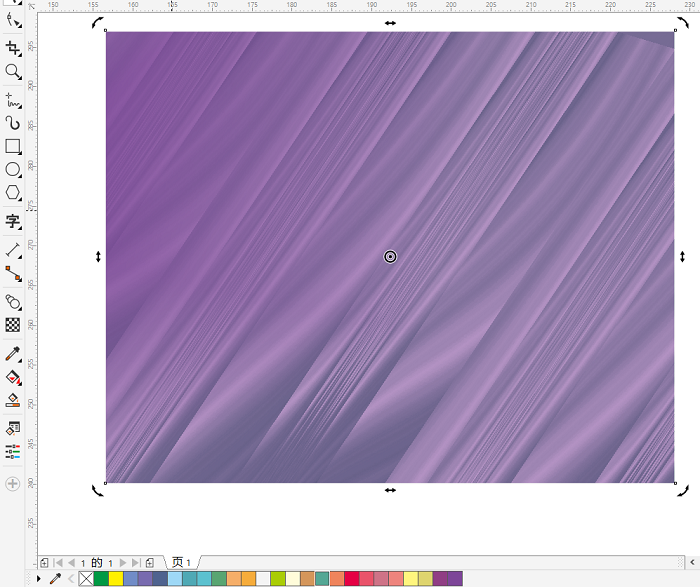The width and height of the screenshot is (700, 587).
Task: Pick the crimson red swatch
Action: [x=351, y=579]
